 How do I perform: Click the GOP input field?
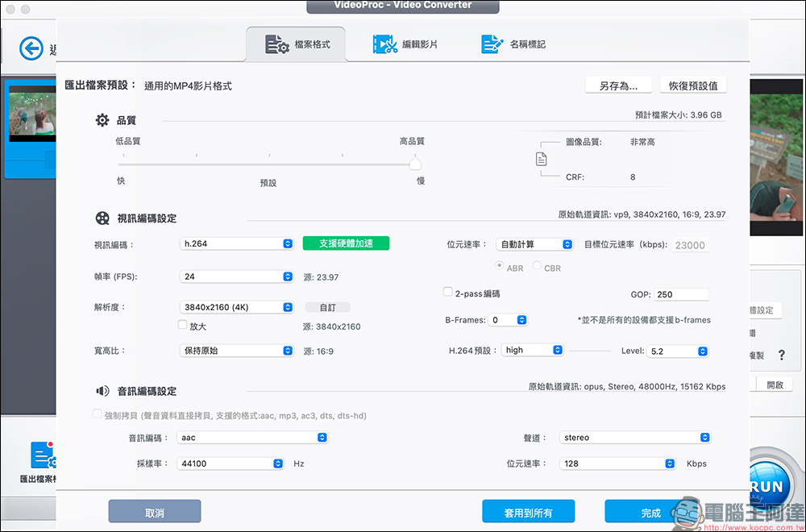tap(681, 294)
